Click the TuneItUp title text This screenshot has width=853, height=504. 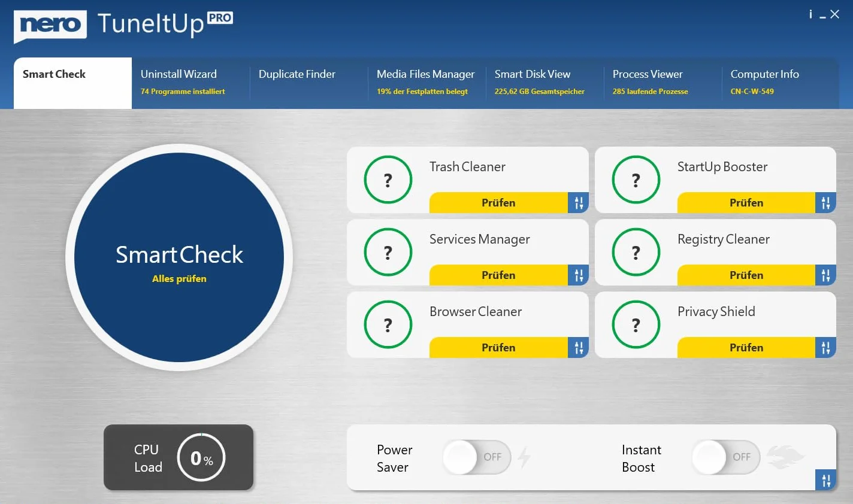point(150,25)
